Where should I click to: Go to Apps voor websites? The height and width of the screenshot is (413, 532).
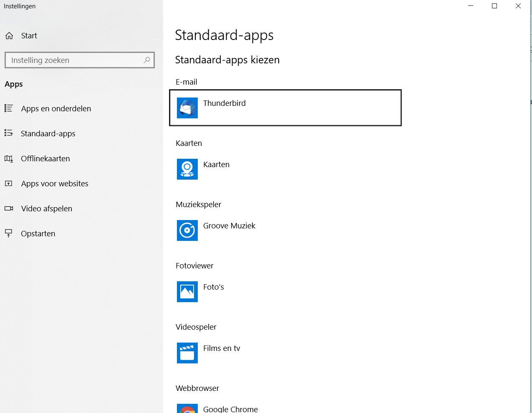point(55,184)
